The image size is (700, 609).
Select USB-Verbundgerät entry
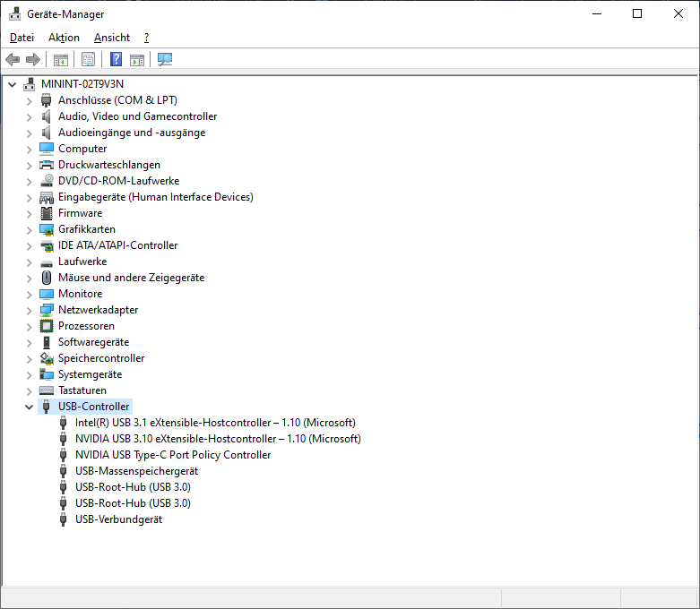click(x=118, y=519)
